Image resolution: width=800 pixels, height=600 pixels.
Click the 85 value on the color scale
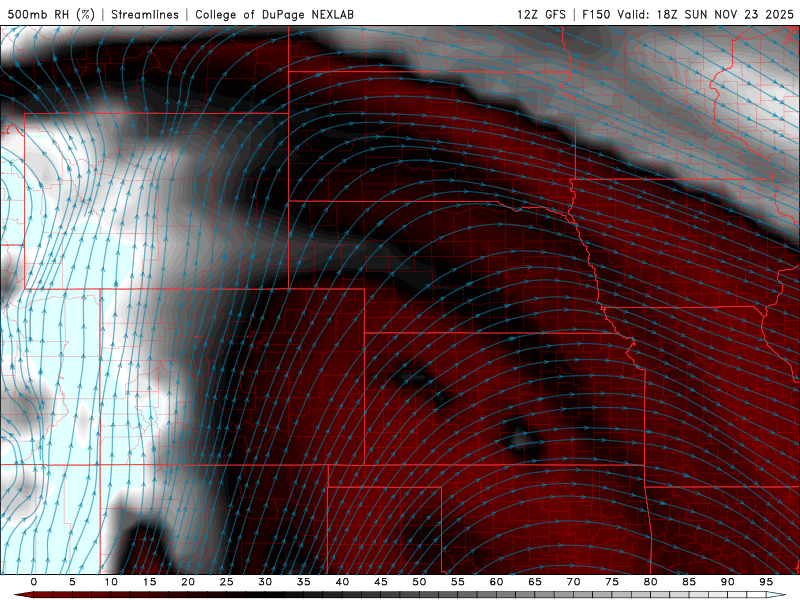click(689, 582)
